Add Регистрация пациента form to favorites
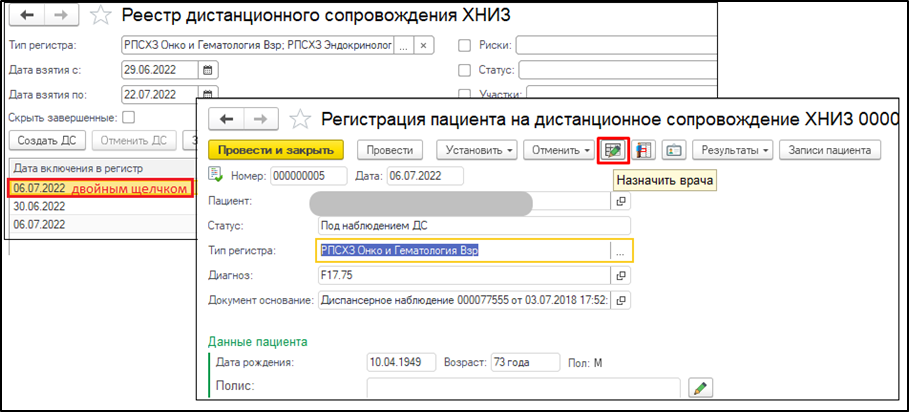The height and width of the screenshot is (412, 909). (300, 120)
